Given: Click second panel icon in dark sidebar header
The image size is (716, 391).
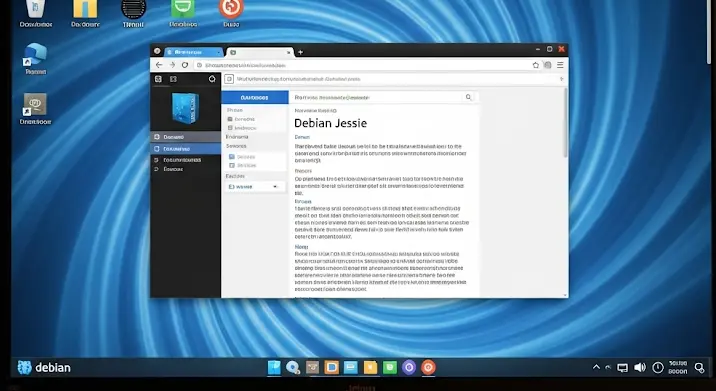Looking at the screenshot, I should click(x=173, y=79).
